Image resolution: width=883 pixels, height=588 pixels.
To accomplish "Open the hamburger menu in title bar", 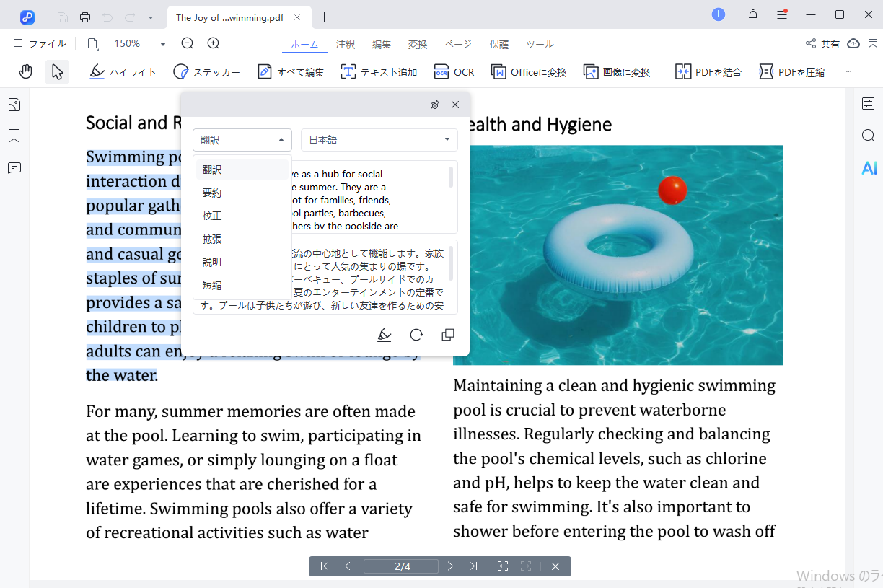I will pos(782,14).
